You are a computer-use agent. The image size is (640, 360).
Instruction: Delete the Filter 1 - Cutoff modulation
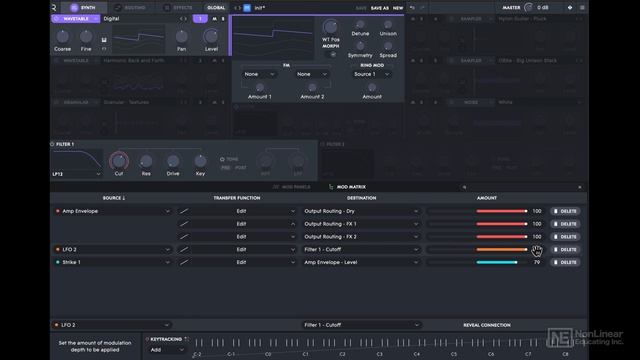[x=565, y=249]
